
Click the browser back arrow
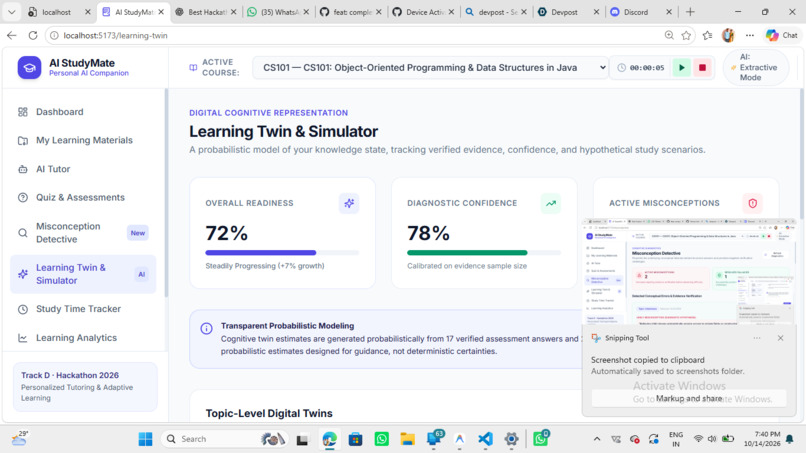pyautogui.click(x=11, y=35)
